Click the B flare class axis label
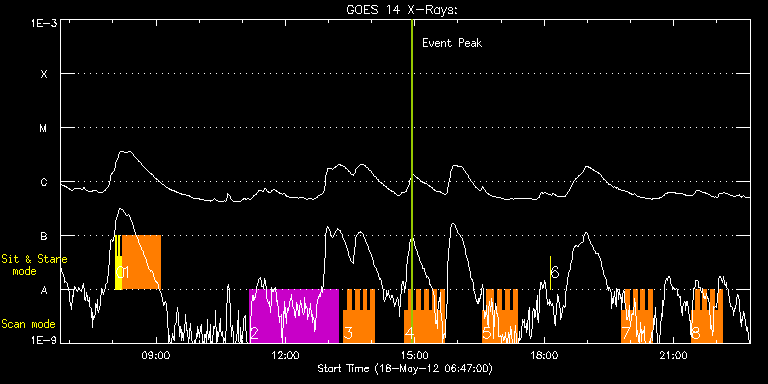768x384 pixels. click(44, 236)
